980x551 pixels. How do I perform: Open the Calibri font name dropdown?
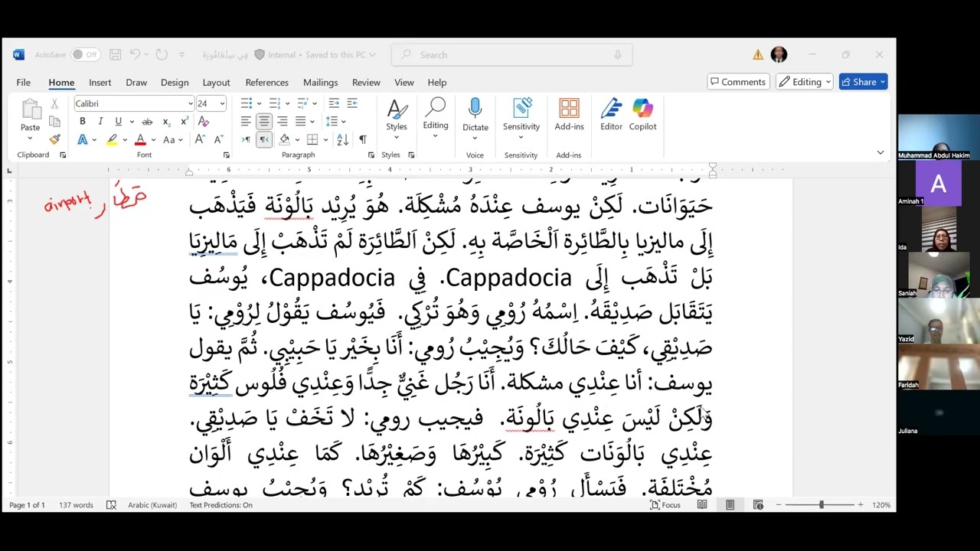tap(191, 103)
